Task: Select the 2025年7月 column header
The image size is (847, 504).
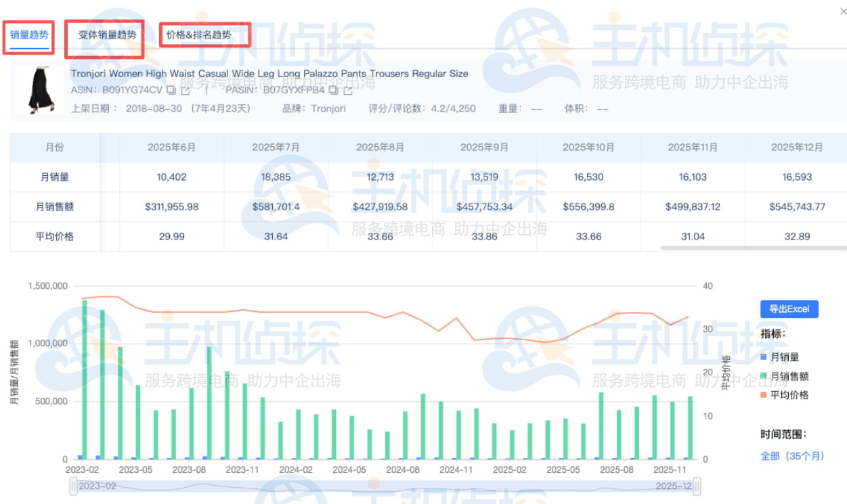Action: pos(276,147)
